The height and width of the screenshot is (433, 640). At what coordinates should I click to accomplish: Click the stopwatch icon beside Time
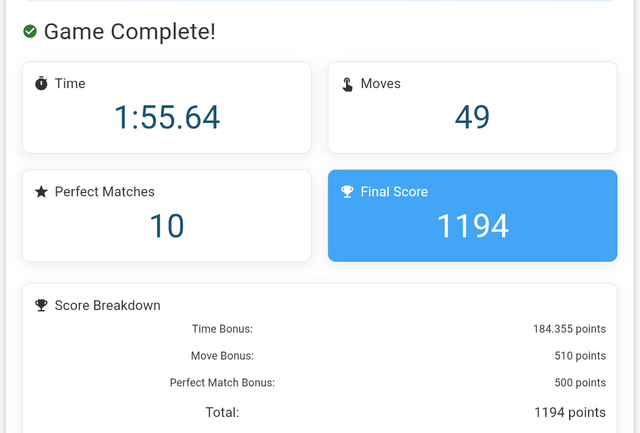click(x=41, y=83)
